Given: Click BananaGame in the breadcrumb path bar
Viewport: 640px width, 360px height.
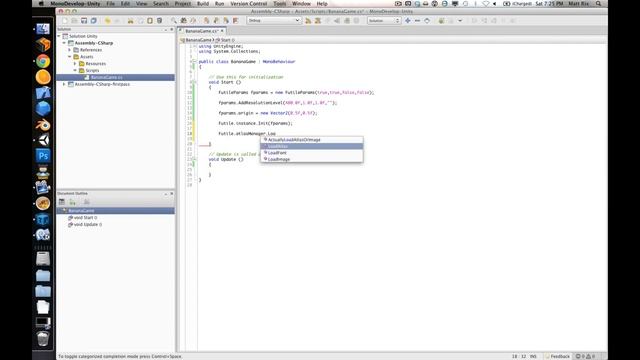Looking at the screenshot, I should [x=198, y=40].
